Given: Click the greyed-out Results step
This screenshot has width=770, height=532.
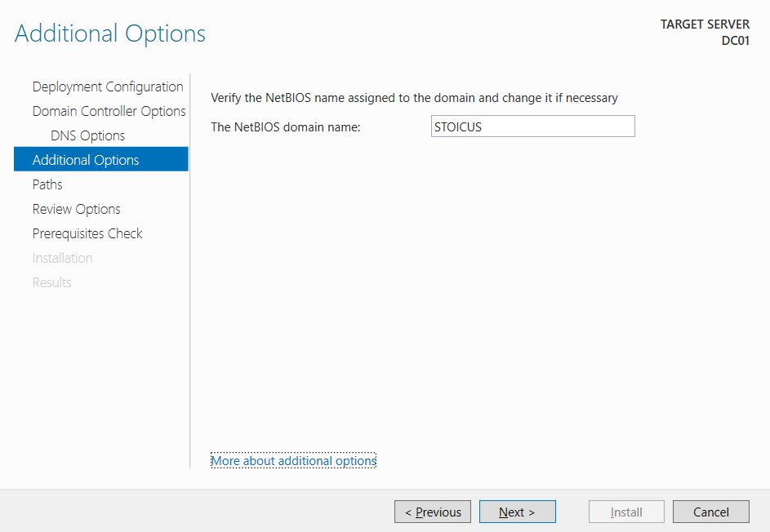Looking at the screenshot, I should 51,282.
